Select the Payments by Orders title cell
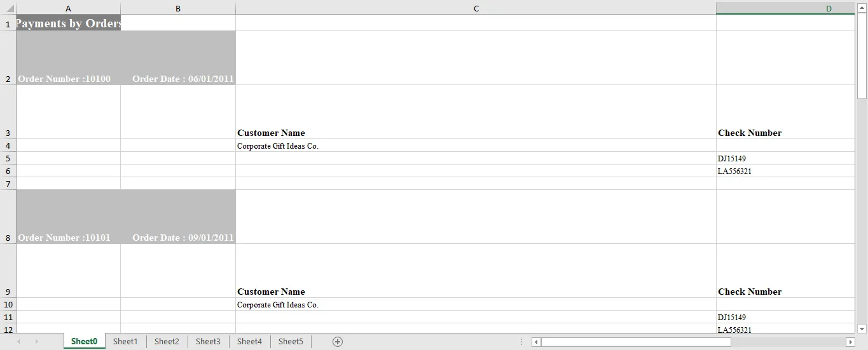 (x=68, y=23)
